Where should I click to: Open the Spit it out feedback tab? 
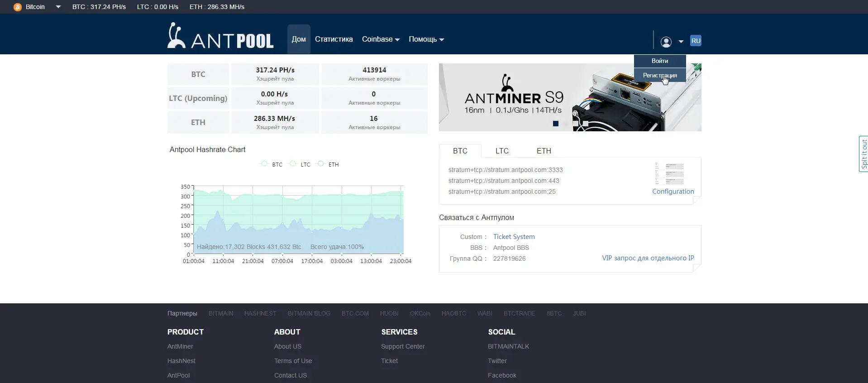[863, 154]
